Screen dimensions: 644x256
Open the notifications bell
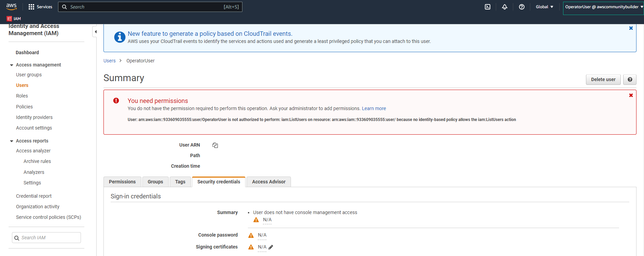point(505,7)
